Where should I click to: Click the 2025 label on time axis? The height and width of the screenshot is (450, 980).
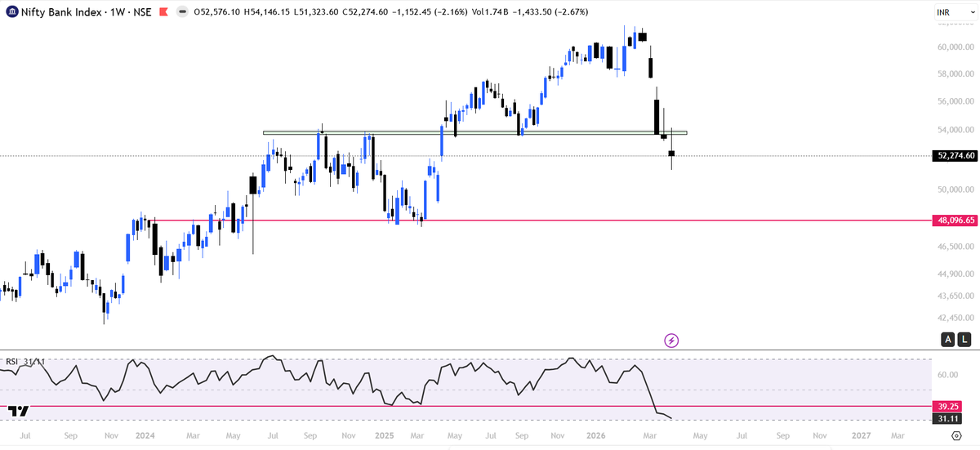385,437
